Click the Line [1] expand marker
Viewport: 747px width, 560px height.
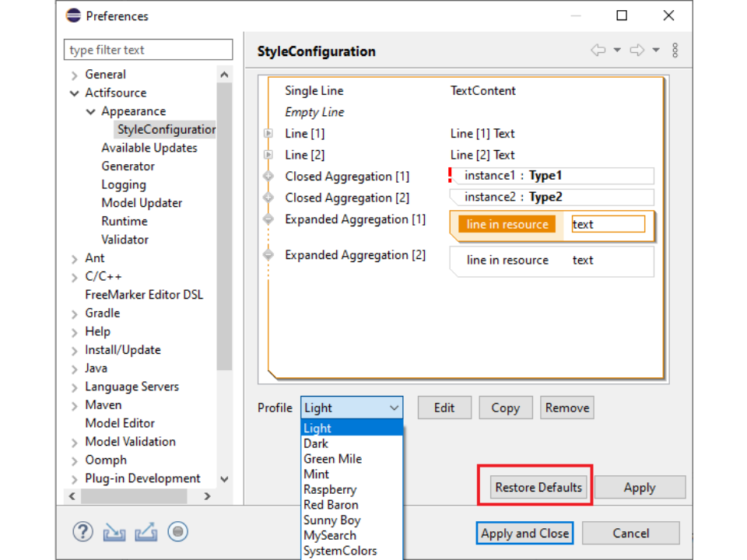(268, 134)
